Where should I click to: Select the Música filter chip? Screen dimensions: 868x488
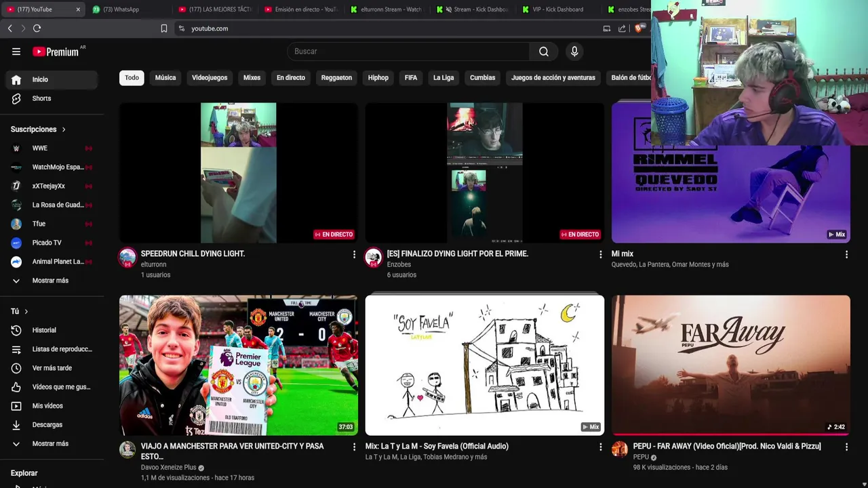point(165,77)
